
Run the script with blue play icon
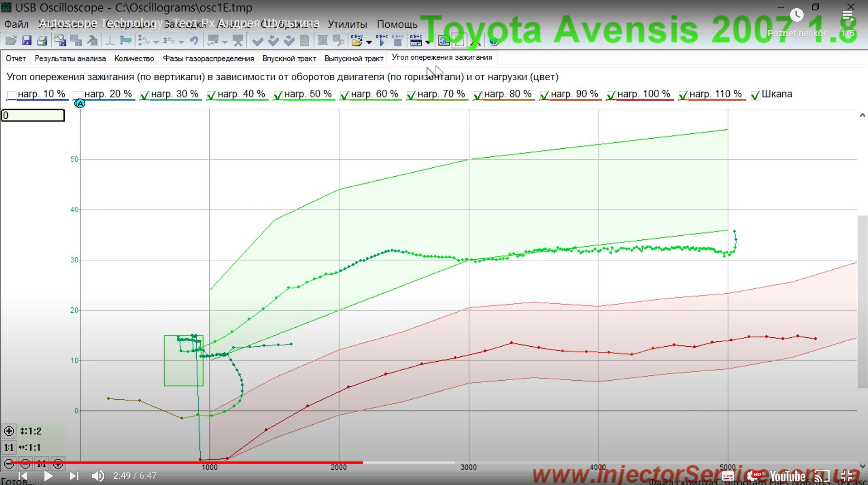382,41
